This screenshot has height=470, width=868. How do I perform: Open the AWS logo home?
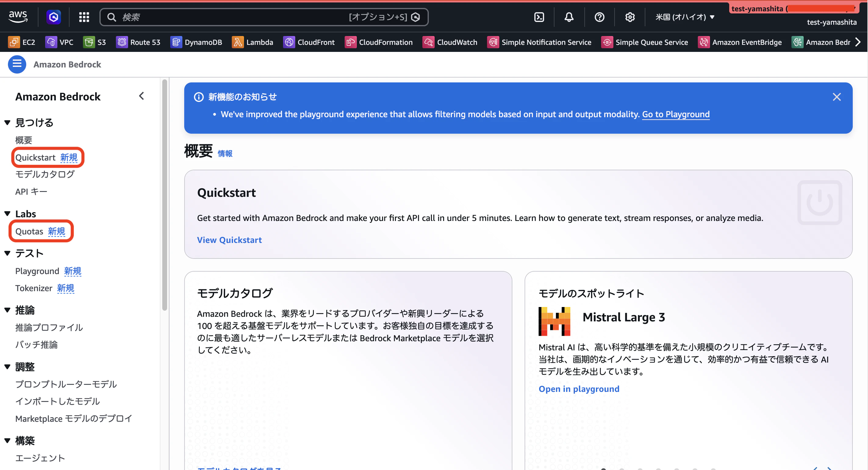(18, 16)
